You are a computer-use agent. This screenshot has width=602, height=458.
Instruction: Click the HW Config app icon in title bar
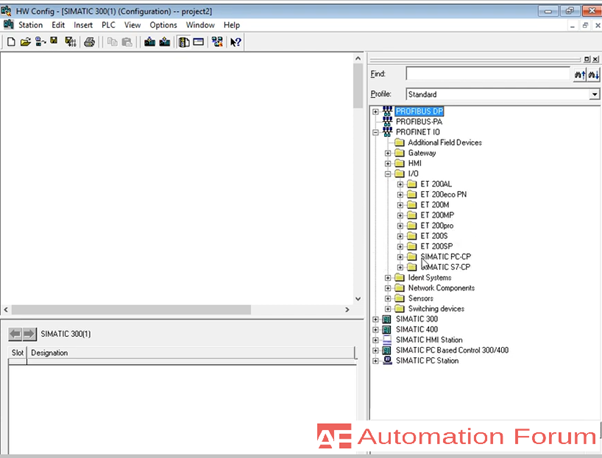(6, 11)
